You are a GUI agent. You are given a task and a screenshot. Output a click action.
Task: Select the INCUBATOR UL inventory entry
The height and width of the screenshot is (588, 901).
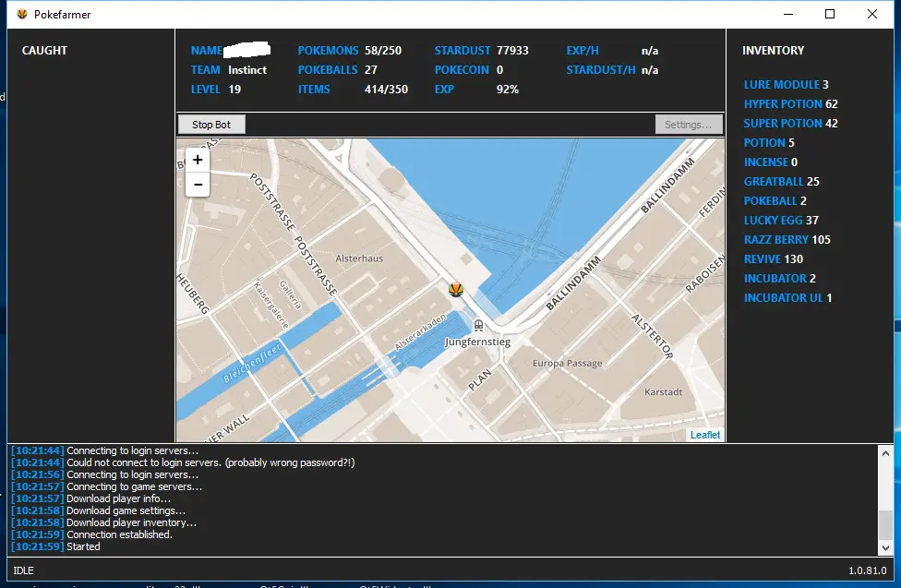click(x=787, y=298)
